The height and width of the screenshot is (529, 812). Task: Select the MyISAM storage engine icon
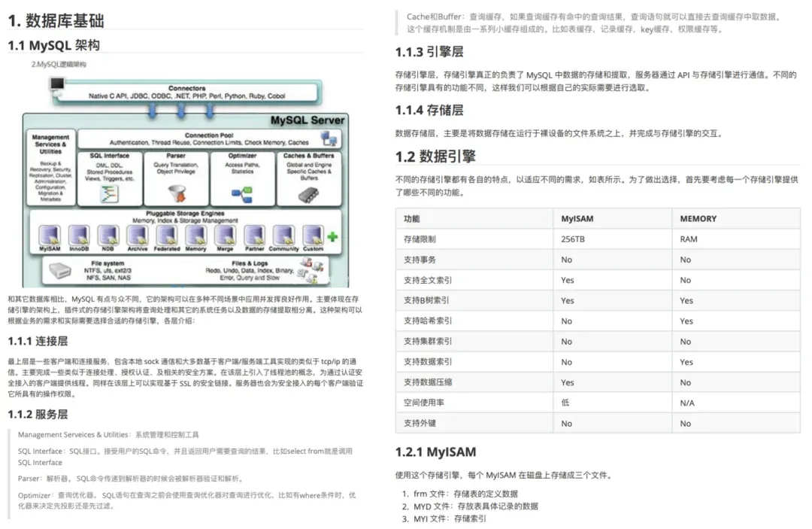point(50,236)
